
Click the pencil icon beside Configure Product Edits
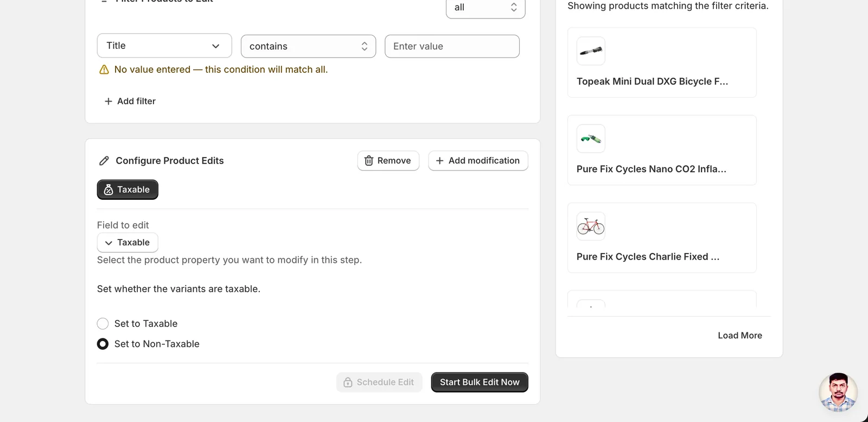104,161
